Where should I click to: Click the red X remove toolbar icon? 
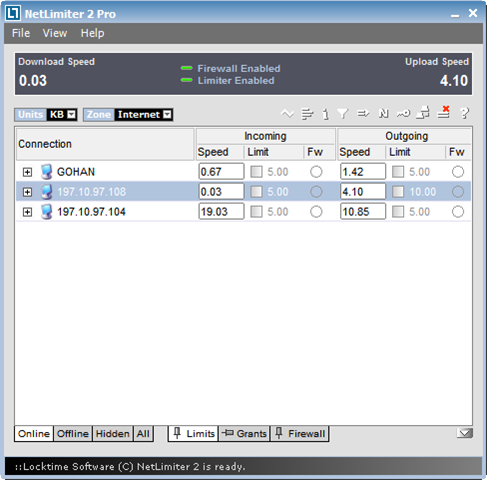point(444,112)
